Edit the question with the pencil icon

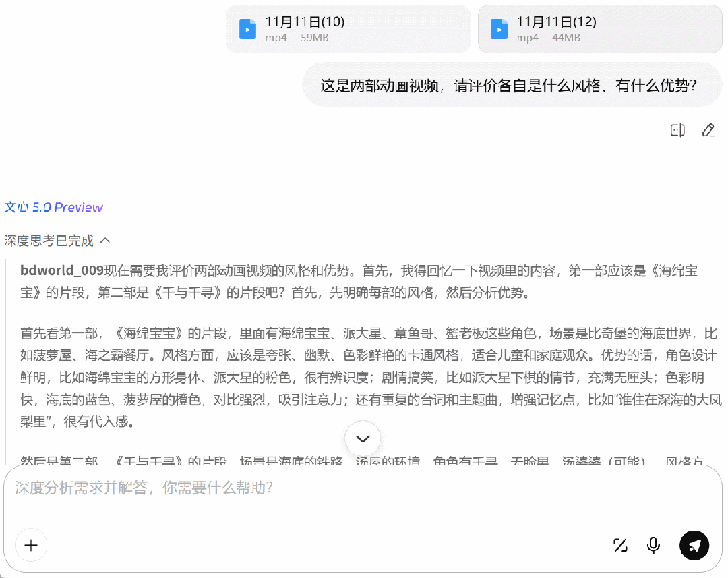click(708, 130)
